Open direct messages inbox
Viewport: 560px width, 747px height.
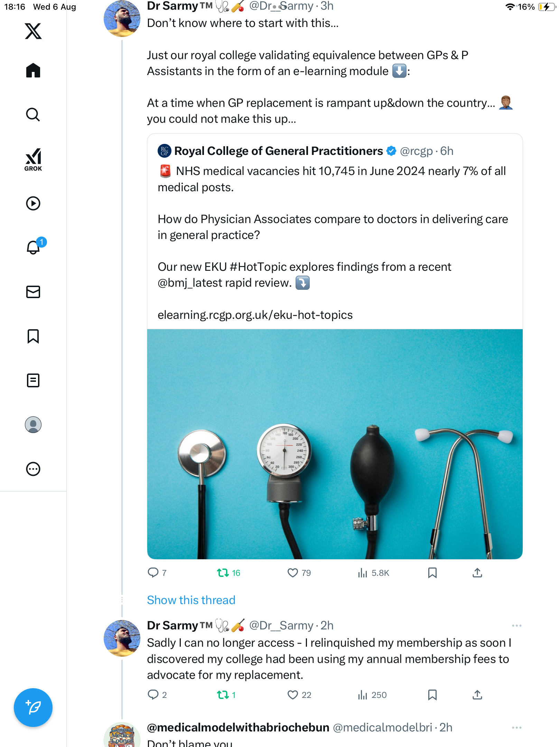pyautogui.click(x=33, y=292)
